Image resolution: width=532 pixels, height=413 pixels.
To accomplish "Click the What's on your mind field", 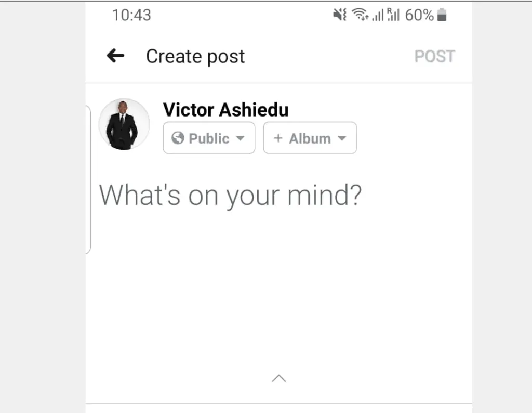I will click(x=231, y=195).
